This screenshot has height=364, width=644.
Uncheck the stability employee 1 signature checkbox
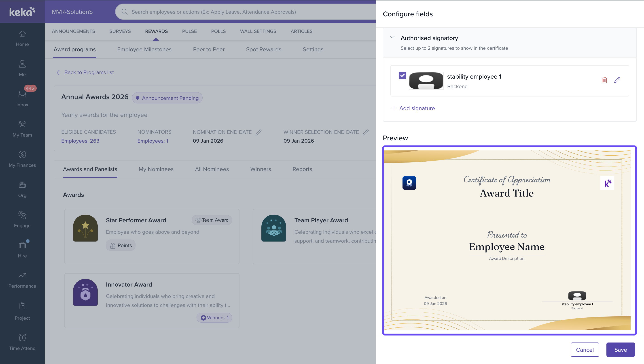(402, 75)
